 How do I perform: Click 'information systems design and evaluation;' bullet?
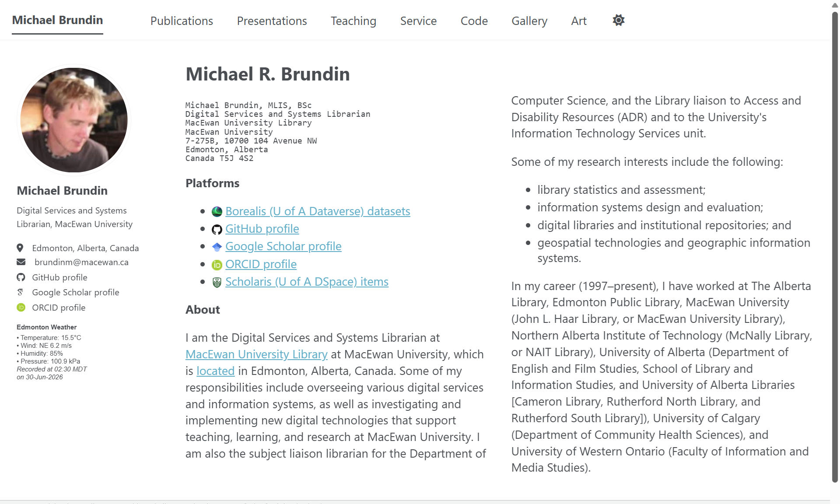point(650,207)
